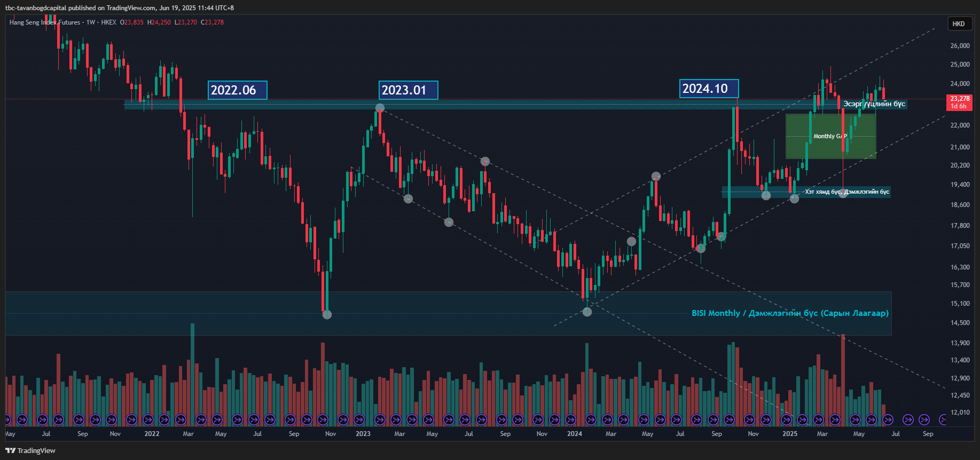
Task: Click the red 23,278 current price tag
Action: pyautogui.click(x=960, y=102)
